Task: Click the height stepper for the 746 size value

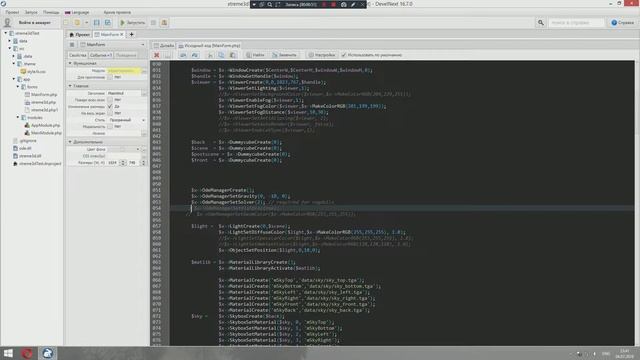Action: pos(143,163)
